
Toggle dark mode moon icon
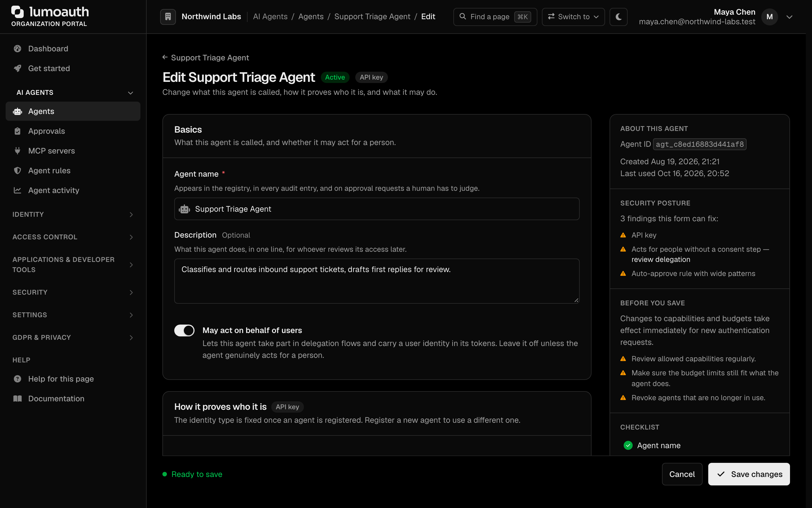point(618,16)
